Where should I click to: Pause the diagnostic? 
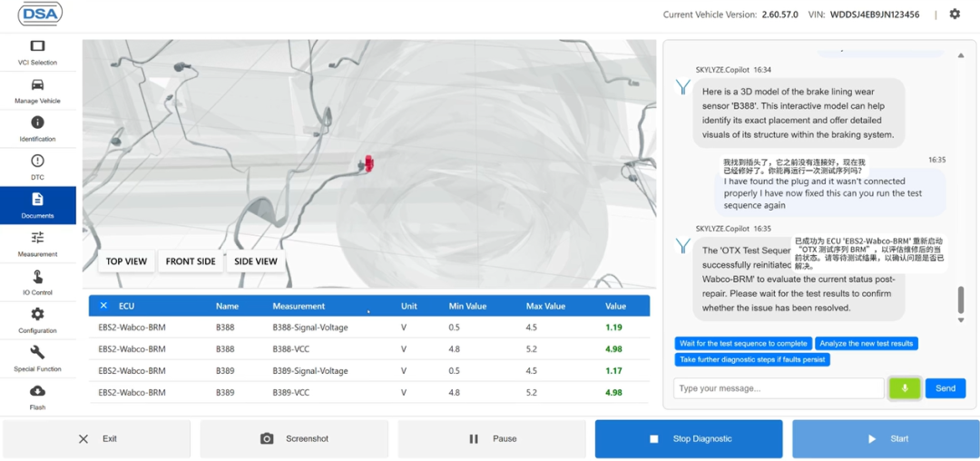coord(491,438)
